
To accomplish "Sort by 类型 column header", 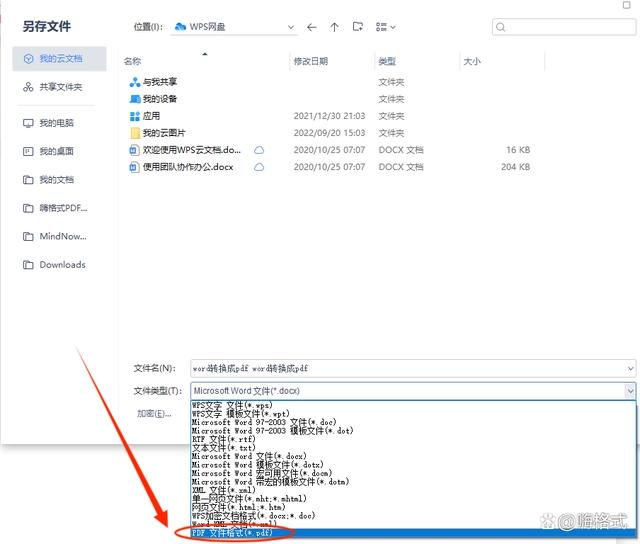I will point(387,61).
